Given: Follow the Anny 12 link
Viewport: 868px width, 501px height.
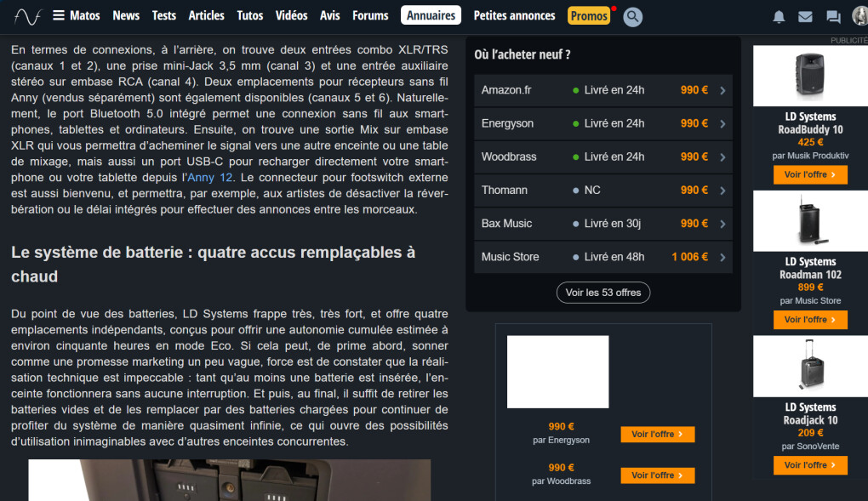Looking at the screenshot, I should click(210, 178).
